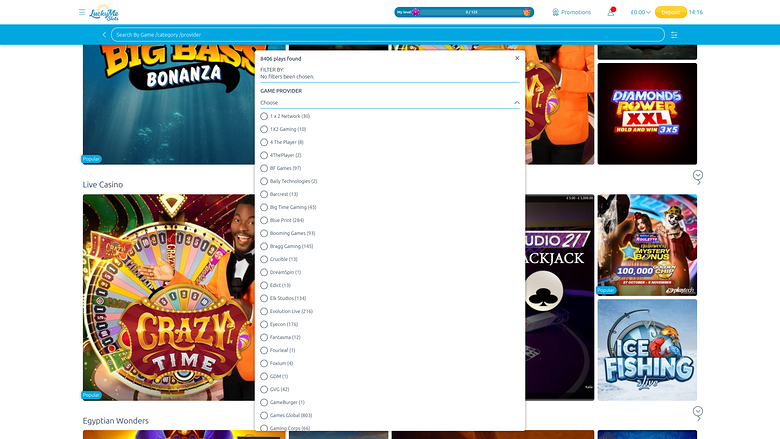Screen dimensions: 780x439
Task: Open Mystery Bonus roulette game
Action: point(647,245)
